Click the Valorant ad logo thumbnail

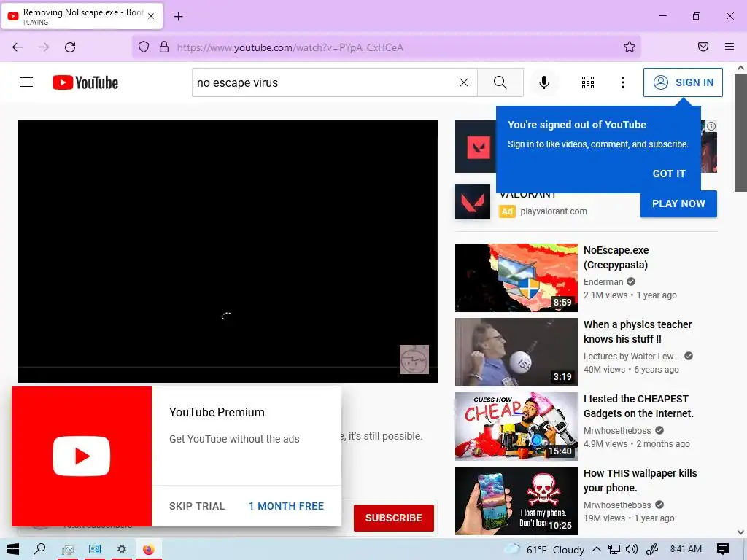473,202
